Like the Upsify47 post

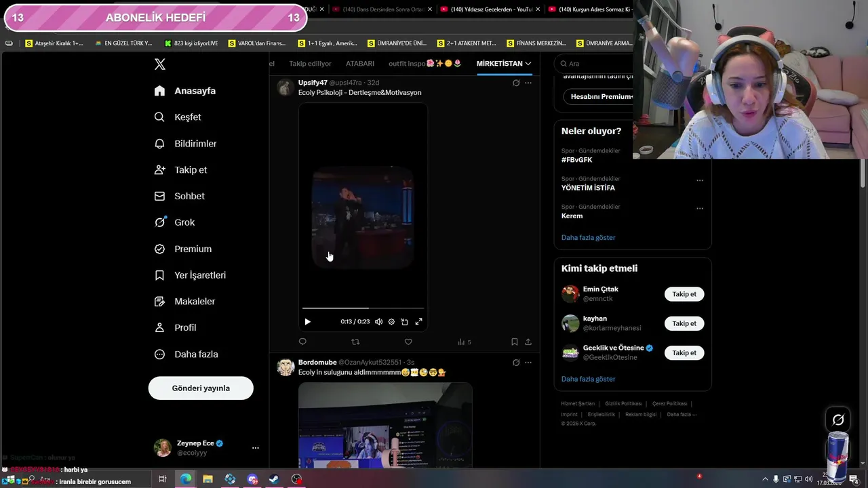click(x=408, y=342)
